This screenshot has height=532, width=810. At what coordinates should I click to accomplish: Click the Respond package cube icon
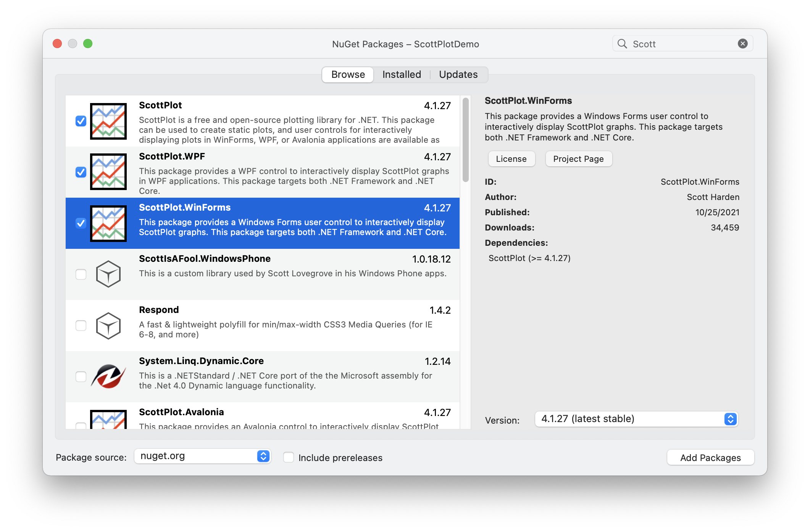coord(108,326)
